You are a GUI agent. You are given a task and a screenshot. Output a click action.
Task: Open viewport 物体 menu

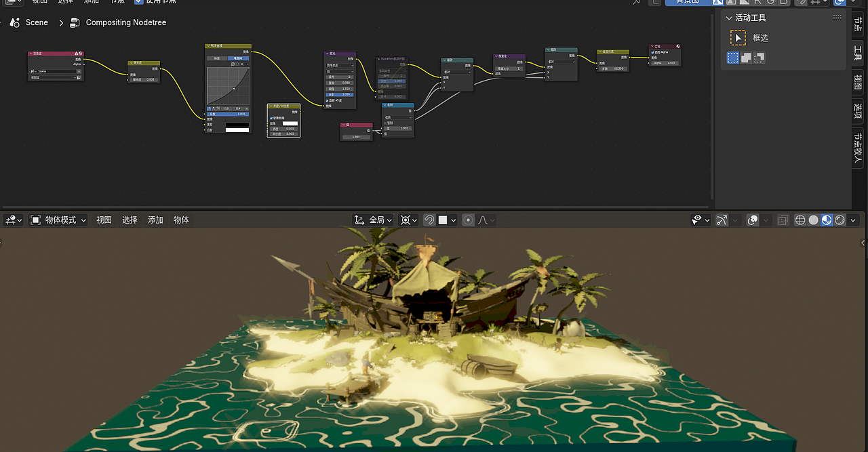pyautogui.click(x=181, y=220)
